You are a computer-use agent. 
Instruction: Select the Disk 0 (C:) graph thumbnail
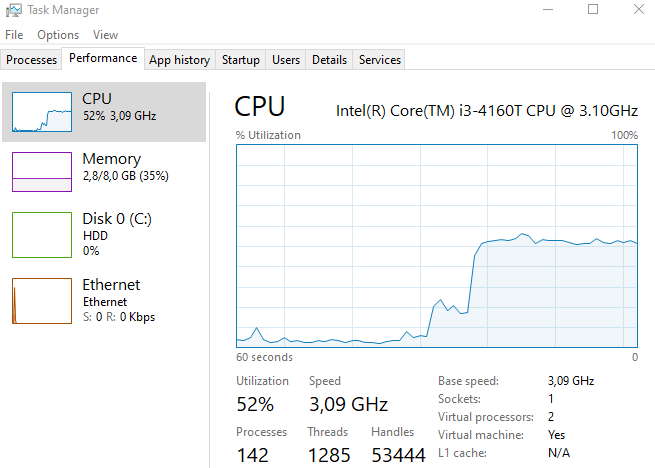(x=42, y=234)
